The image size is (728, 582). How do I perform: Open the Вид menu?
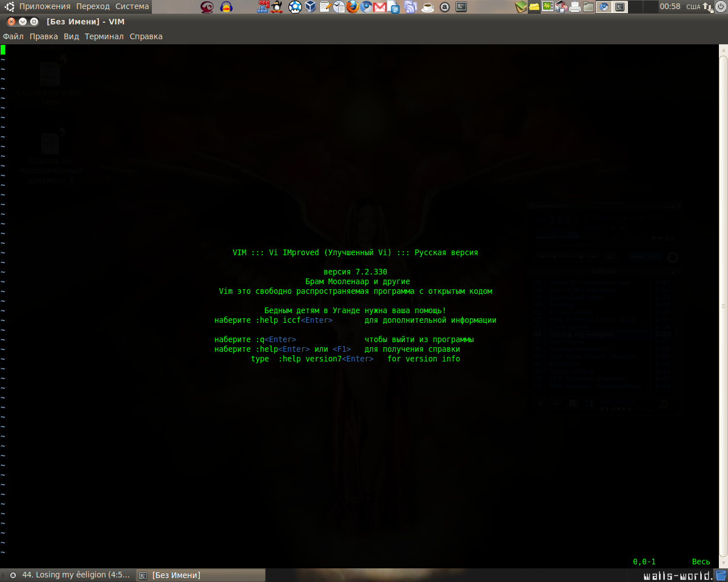(71, 36)
